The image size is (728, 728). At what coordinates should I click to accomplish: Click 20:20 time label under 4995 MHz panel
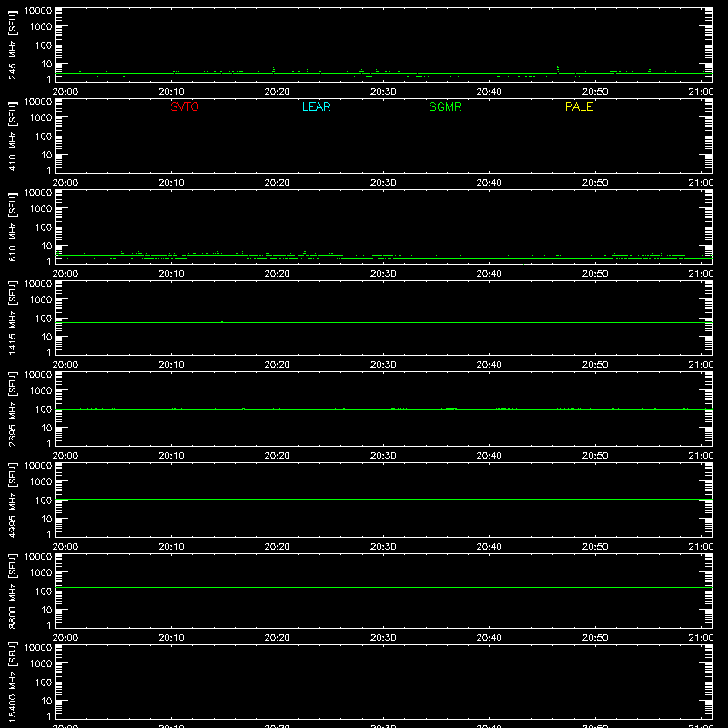click(278, 547)
